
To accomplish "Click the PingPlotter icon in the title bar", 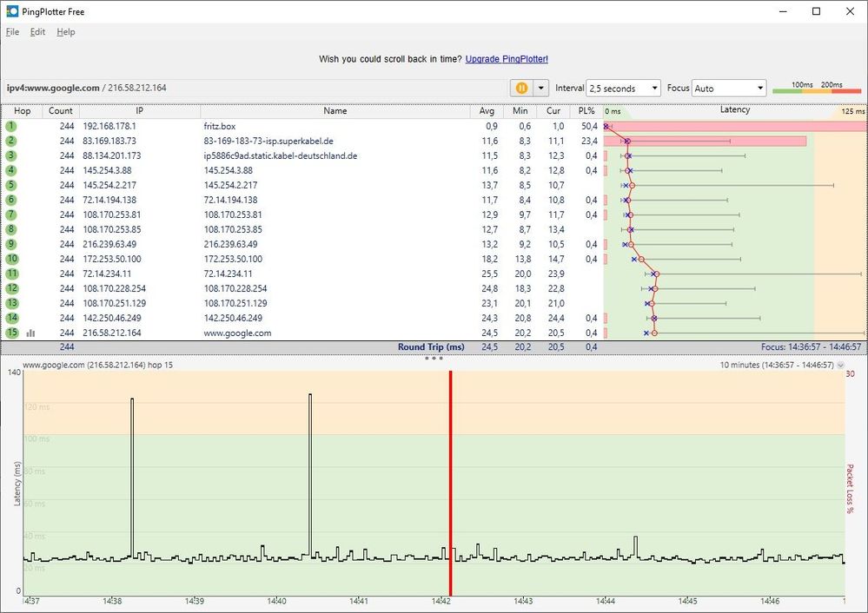I will click(12, 11).
